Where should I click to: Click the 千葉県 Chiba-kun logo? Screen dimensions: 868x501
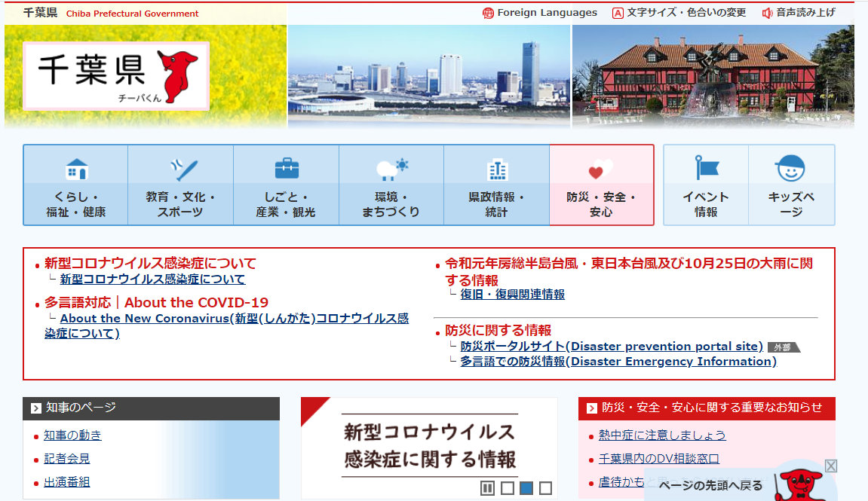point(116,76)
